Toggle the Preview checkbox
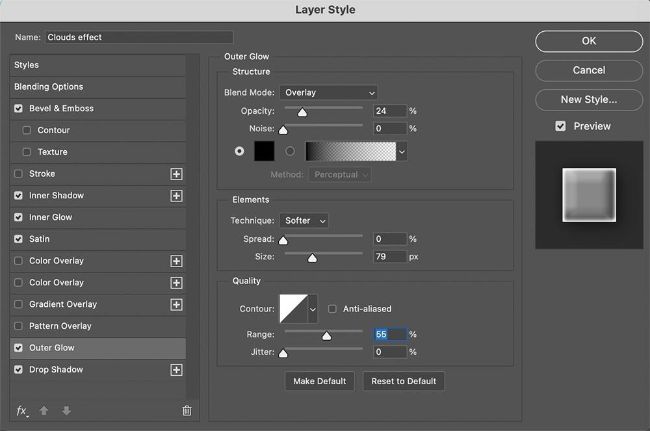The height and width of the screenshot is (431, 650). [x=561, y=126]
